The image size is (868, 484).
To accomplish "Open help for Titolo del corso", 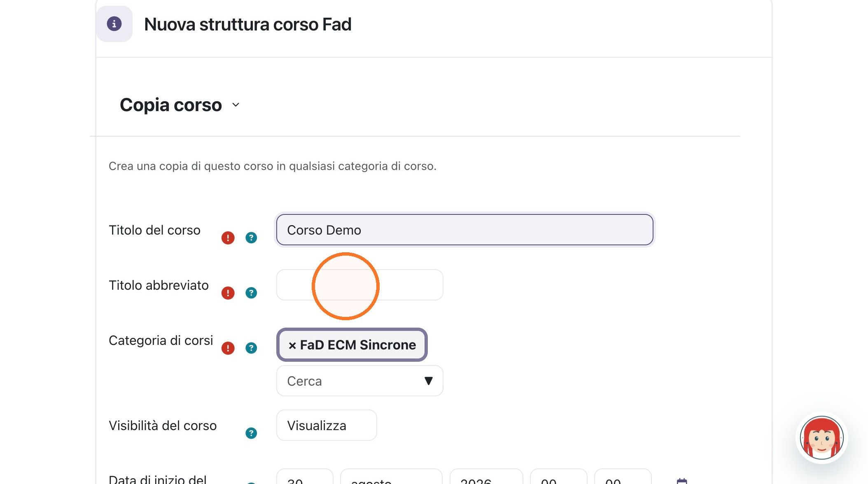I will pyautogui.click(x=251, y=237).
